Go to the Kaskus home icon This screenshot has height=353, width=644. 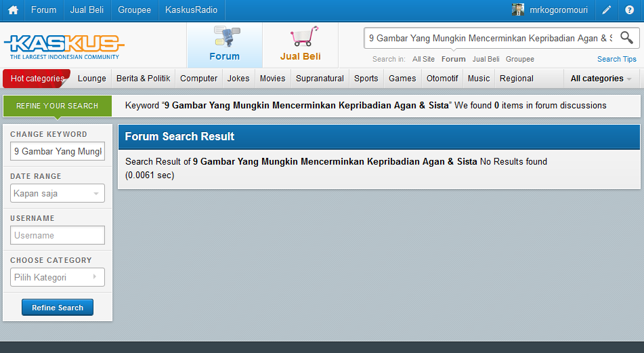[13, 10]
